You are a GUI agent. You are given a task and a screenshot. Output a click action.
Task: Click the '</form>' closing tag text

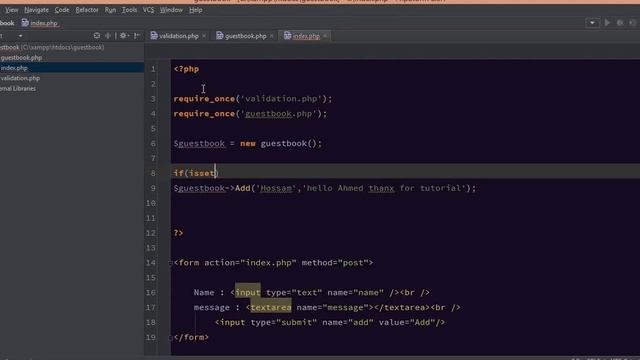(191, 337)
